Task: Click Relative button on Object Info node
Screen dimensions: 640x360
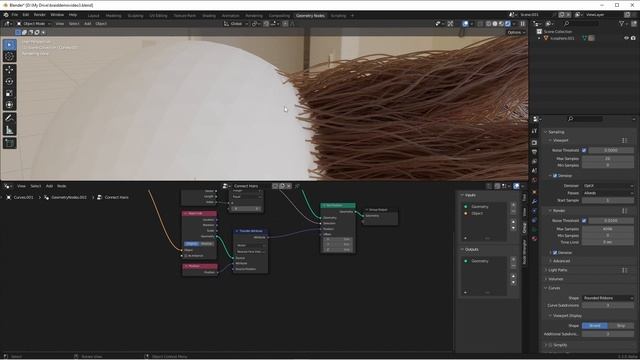Action: (x=207, y=244)
